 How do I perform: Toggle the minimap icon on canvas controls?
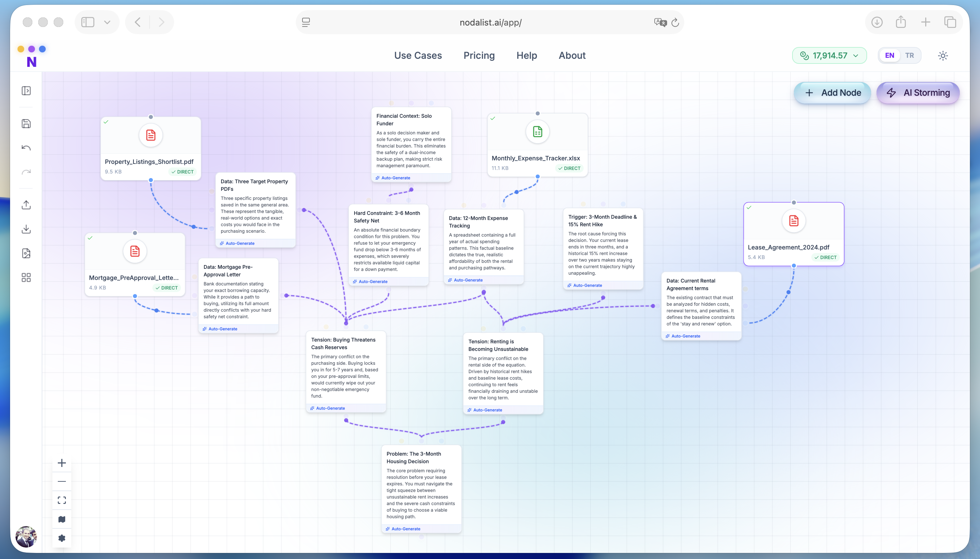coord(62,519)
